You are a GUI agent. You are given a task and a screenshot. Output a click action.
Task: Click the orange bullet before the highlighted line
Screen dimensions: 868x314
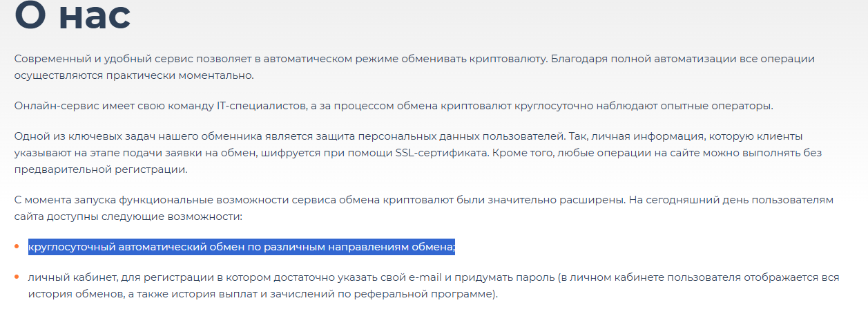[x=17, y=246]
